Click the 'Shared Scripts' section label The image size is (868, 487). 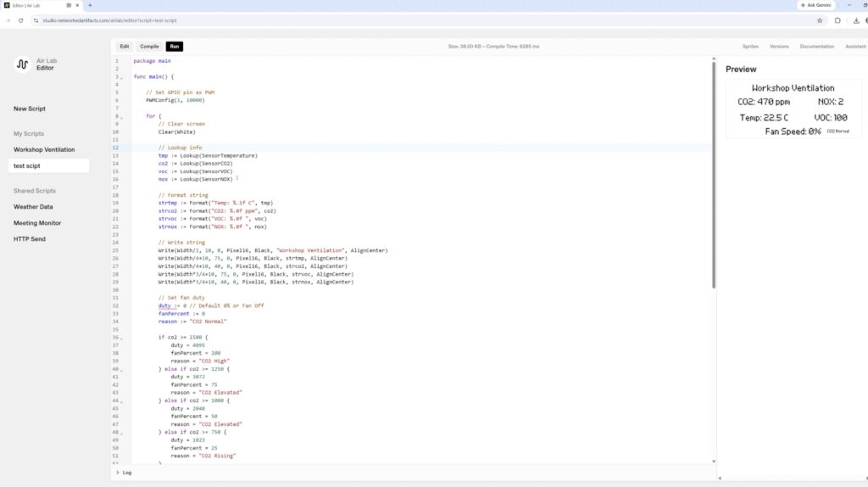coord(34,191)
